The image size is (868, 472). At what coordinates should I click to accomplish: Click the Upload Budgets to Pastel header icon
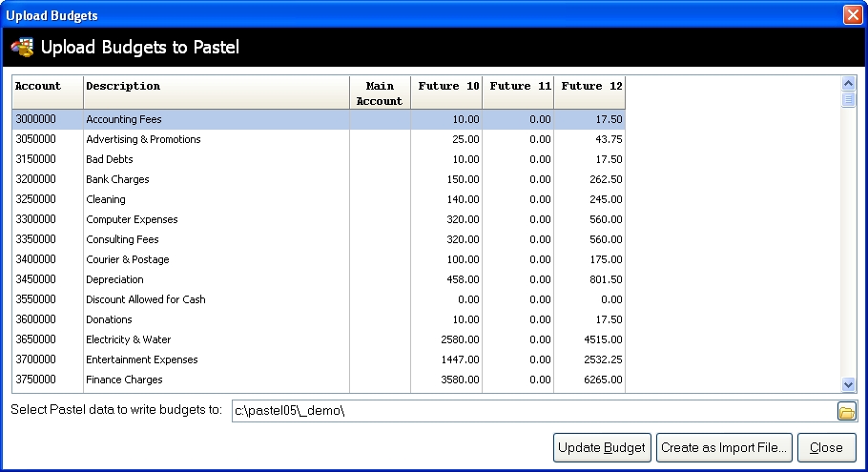[22, 47]
